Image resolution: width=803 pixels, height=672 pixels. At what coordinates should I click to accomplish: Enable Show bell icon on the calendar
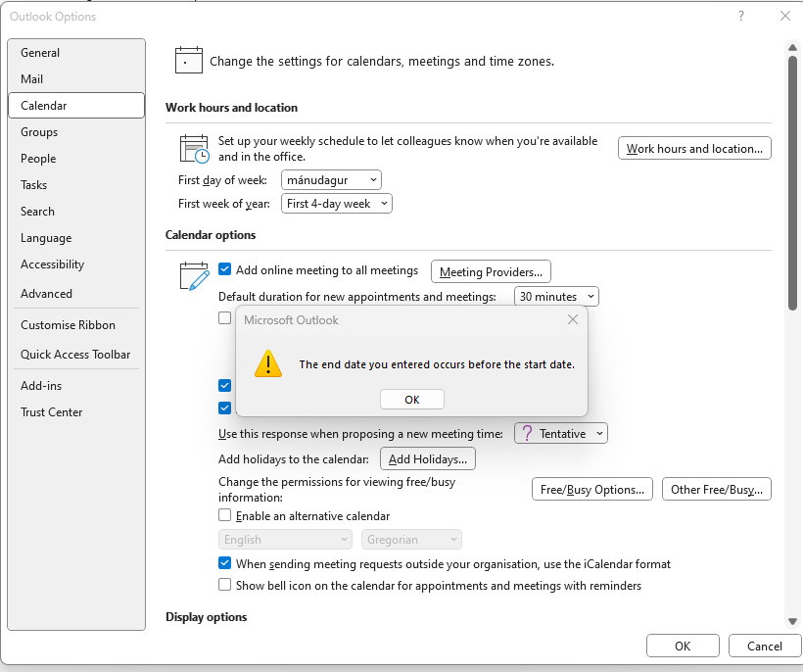pyautogui.click(x=224, y=585)
